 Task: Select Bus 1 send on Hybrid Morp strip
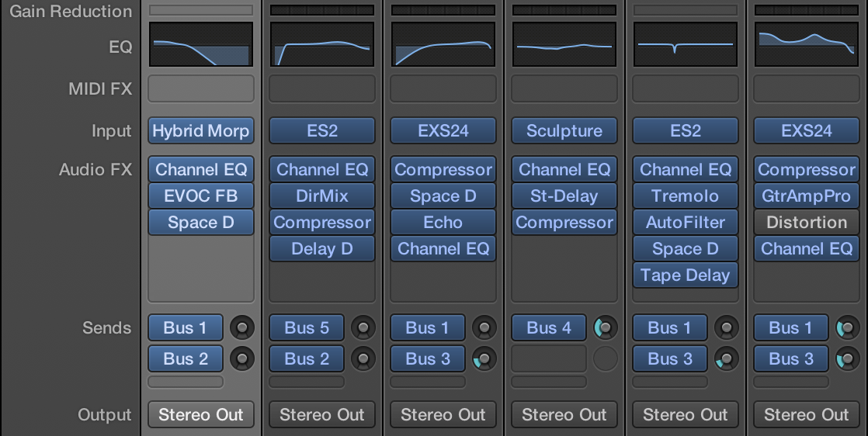pyautogui.click(x=186, y=327)
